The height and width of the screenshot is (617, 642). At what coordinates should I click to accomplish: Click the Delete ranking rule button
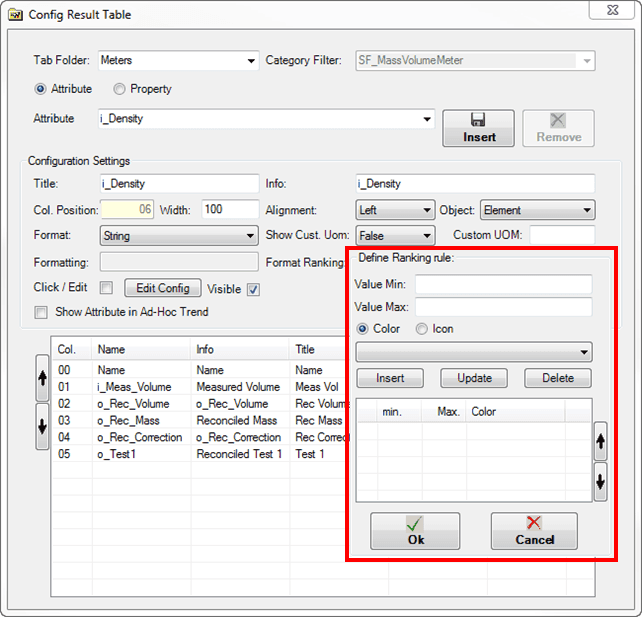(x=558, y=378)
